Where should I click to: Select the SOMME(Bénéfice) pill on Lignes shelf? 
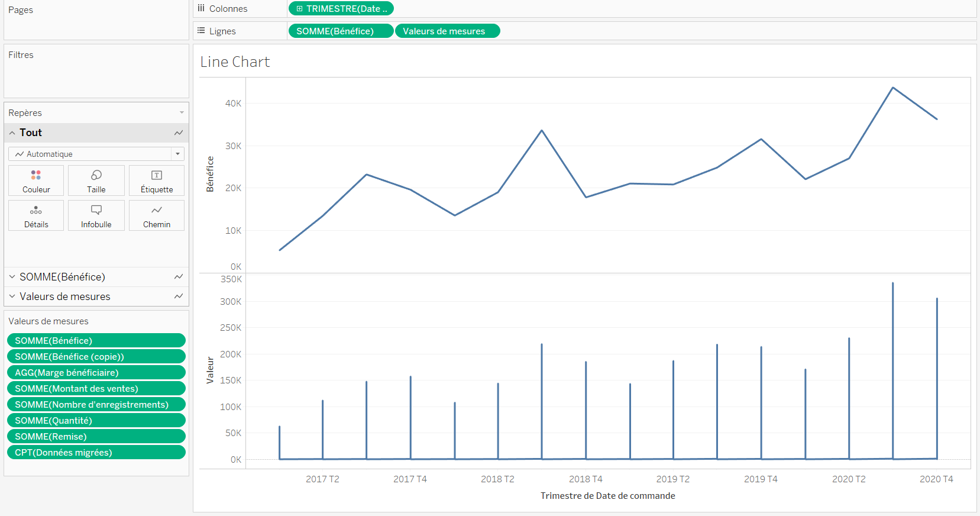(341, 31)
